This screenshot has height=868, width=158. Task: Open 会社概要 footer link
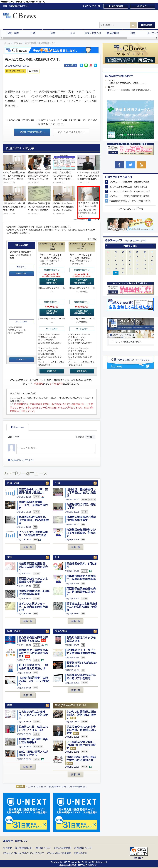tap(7, 848)
